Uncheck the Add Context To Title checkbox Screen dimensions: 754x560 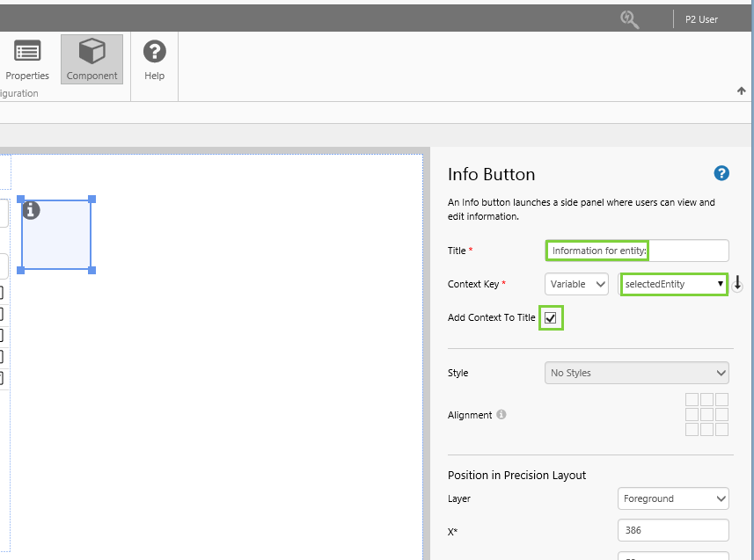pyautogui.click(x=551, y=317)
